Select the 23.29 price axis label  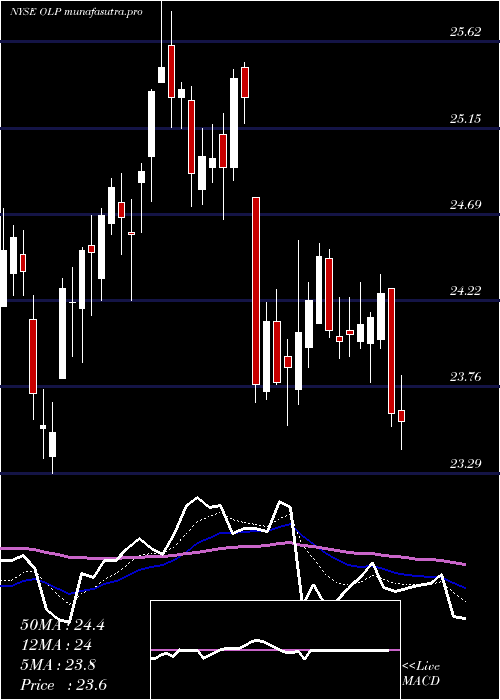466,463
